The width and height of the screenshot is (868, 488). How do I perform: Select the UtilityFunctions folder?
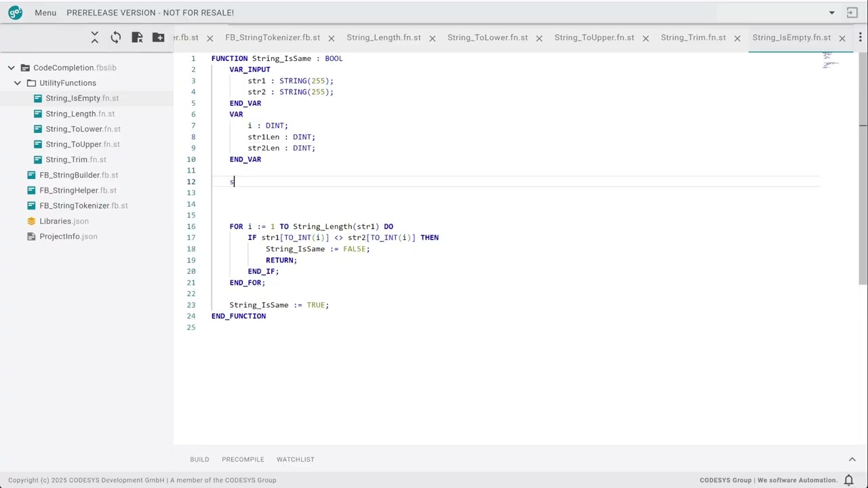[x=68, y=83]
